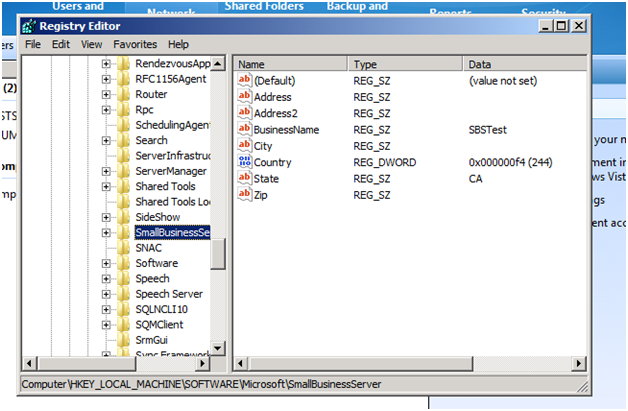The height and width of the screenshot is (411, 628).
Task: Click REG_DWORD type in the Country row
Action: coord(384,162)
